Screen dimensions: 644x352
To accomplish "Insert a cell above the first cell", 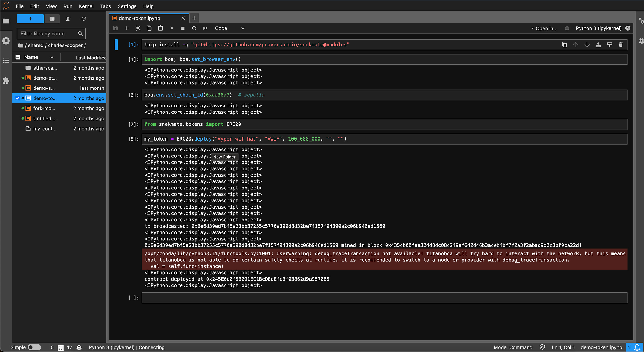I will (598, 45).
